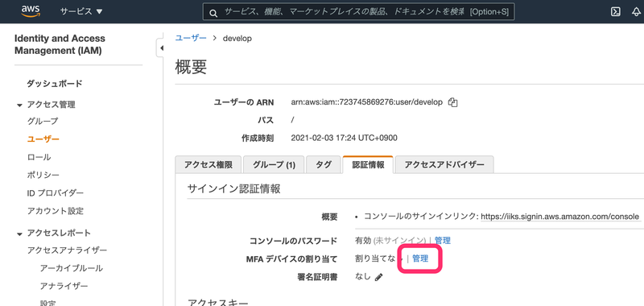Switch to the グループ (1) tab

(x=274, y=165)
